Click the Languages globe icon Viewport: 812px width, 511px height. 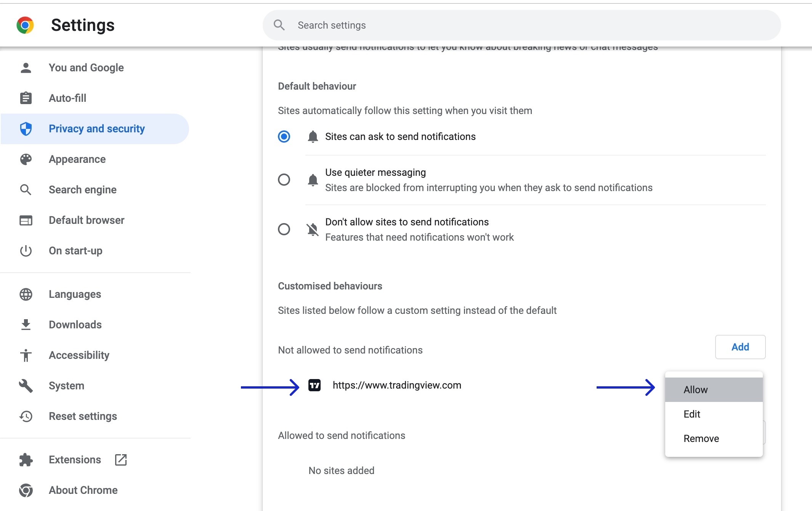tap(26, 294)
